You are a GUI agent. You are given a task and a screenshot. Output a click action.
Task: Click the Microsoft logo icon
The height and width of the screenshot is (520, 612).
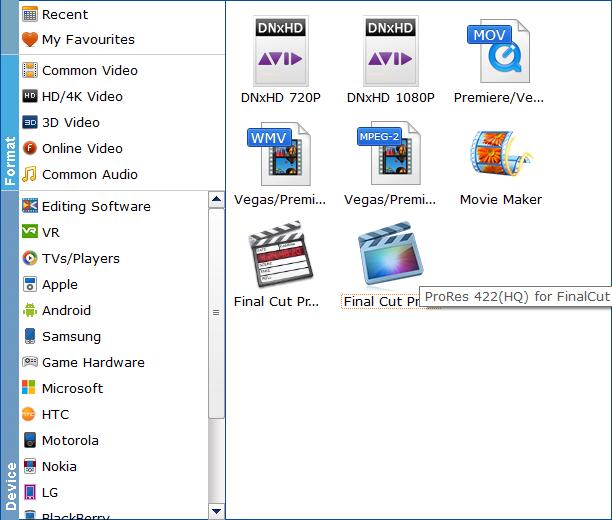[x=29, y=387]
